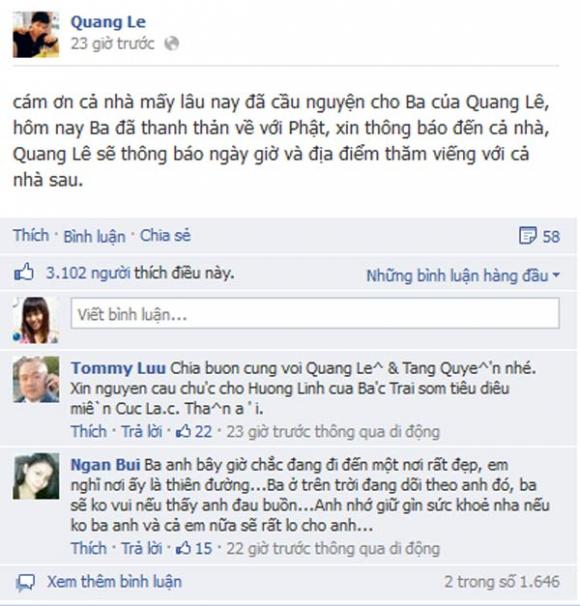Click inside the Viết bình luận comment box

pos(315,313)
